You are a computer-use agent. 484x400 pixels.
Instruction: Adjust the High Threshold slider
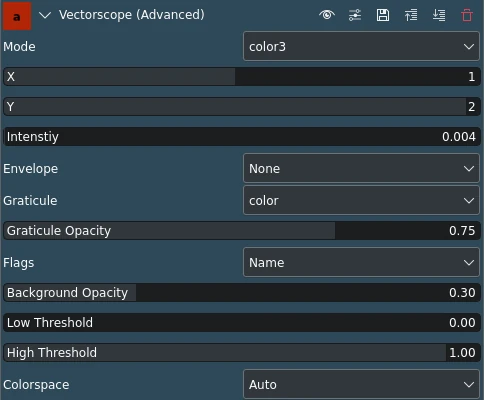pyautogui.click(x=242, y=353)
